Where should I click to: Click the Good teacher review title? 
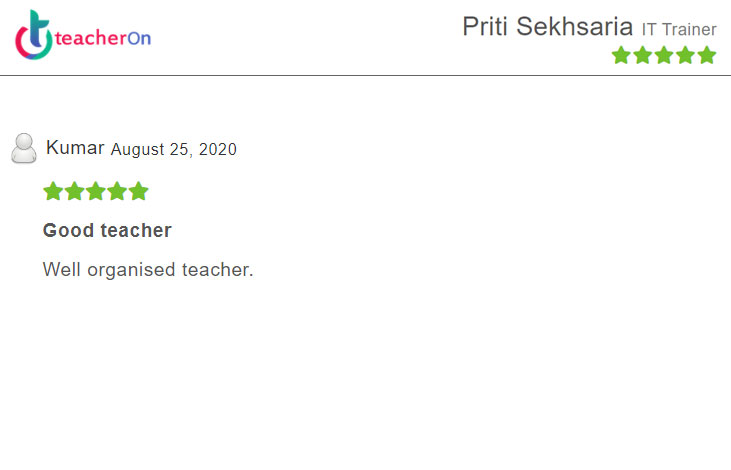tap(107, 231)
